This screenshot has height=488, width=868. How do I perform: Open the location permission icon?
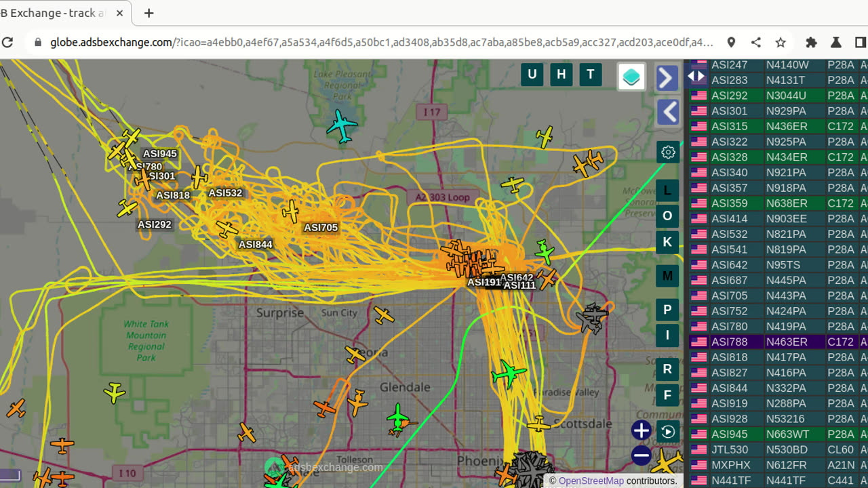point(731,42)
